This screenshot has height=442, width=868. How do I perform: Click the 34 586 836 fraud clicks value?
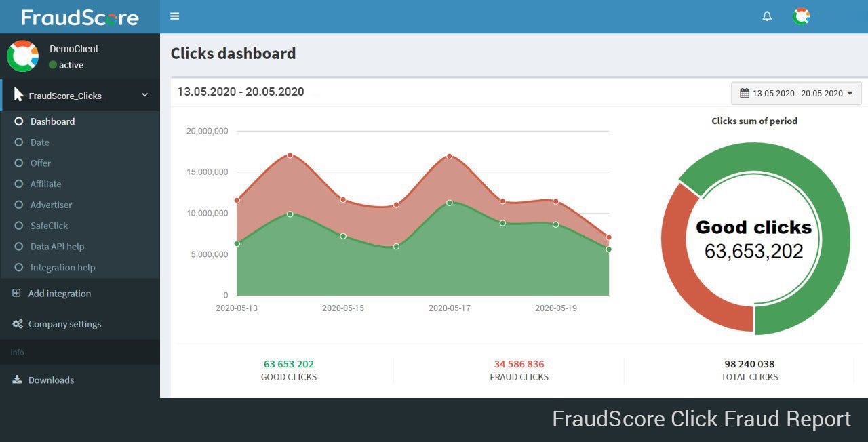(x=519, y=364)
